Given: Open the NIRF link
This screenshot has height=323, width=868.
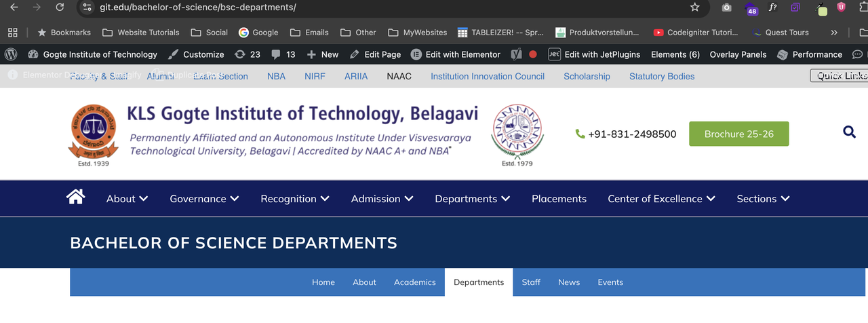Looking at the screenshot, I should (315, 76).
